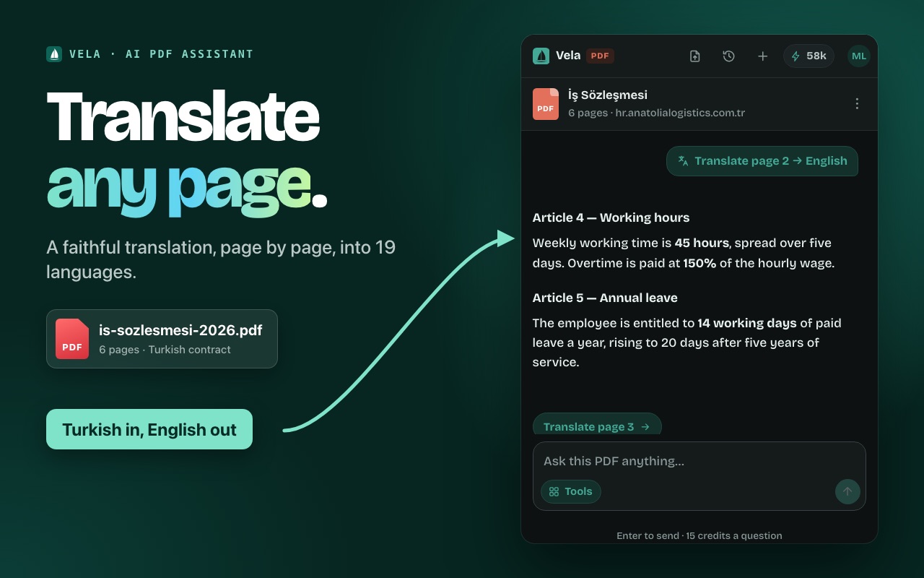Open the Tools menu button
924x578 pixels.
point(571,491)
